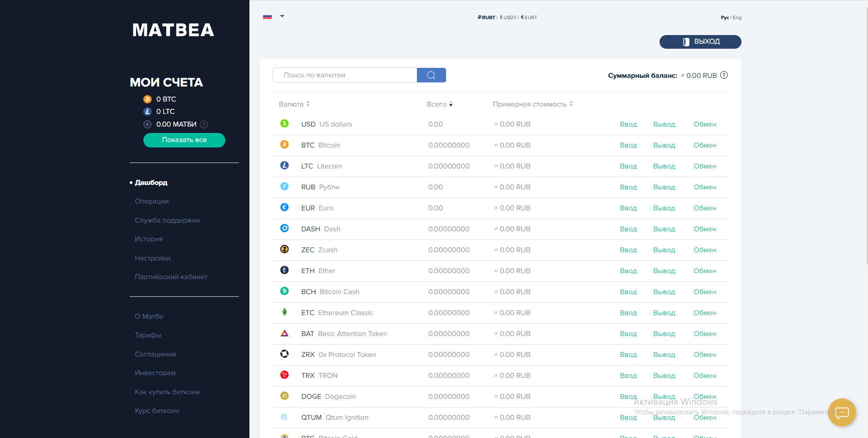Sort table by Валюта column
This screenshot has width=868, height=438.
[294, 104]
